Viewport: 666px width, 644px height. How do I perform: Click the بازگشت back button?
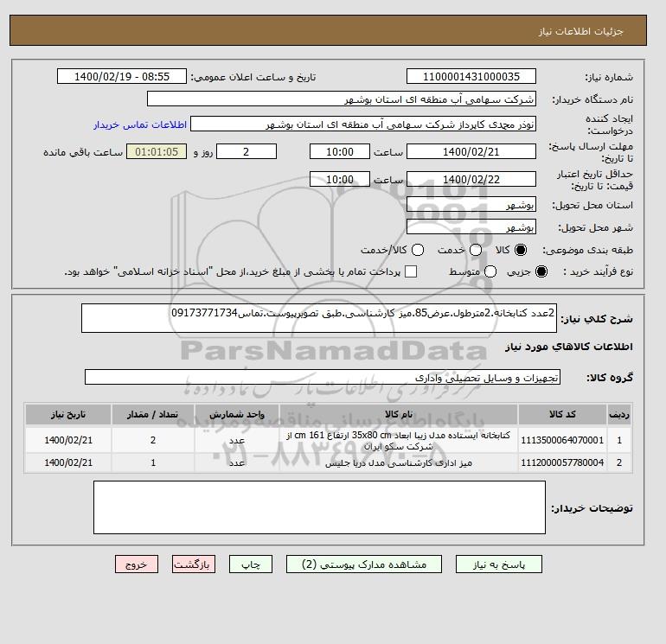(x=194, y=564)
